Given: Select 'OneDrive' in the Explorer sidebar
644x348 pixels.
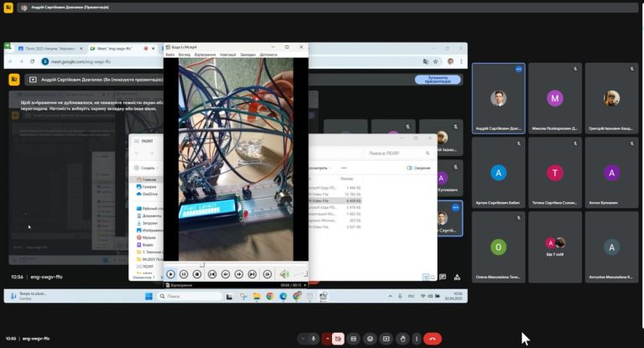Looking at the screenshot, I should pyautogui.click(x=147, y=194).
